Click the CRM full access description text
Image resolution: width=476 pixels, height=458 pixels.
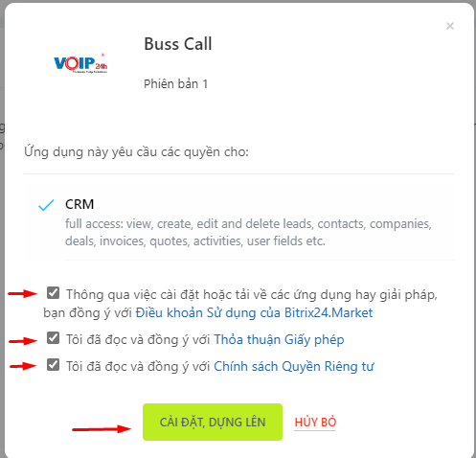click(x=248, y=233)
